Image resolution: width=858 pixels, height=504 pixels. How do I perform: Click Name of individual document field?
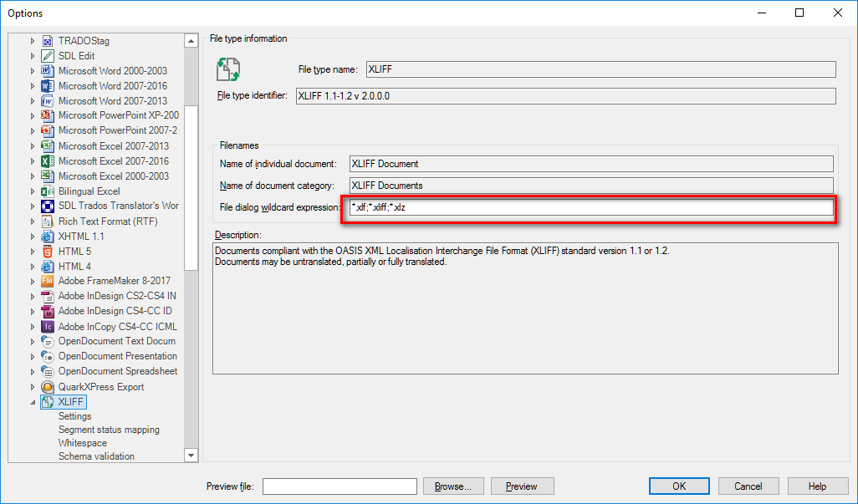(591, 164)
